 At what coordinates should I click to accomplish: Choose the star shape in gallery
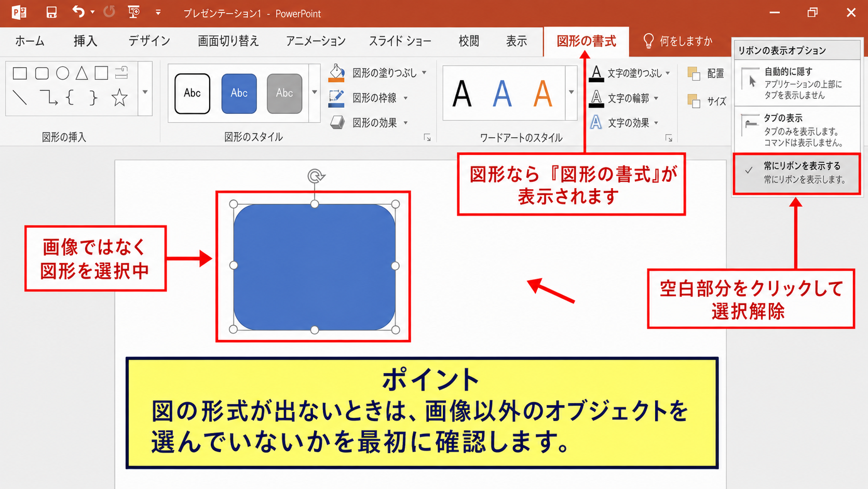(x=119, y=98)
